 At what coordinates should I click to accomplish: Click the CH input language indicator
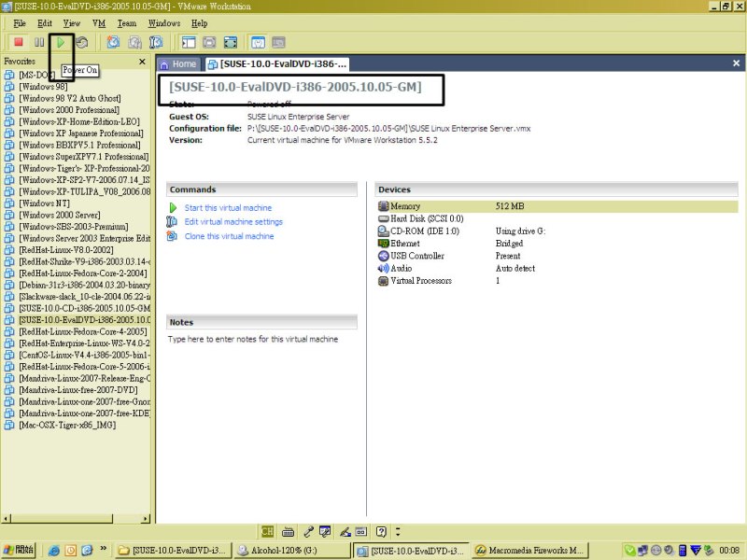(x=267, y=531)
